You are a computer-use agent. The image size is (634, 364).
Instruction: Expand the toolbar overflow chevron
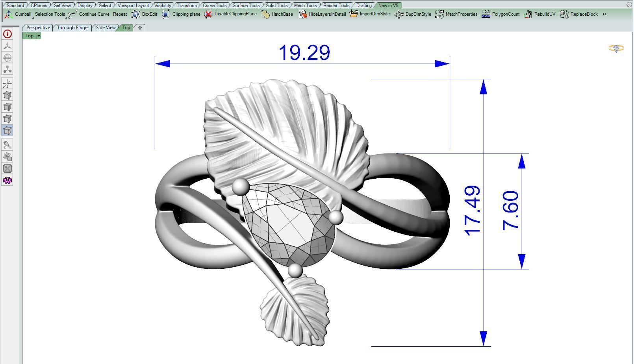(x=604, y=14)
